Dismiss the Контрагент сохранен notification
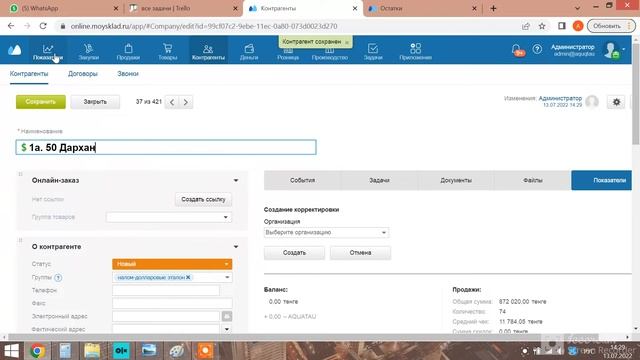 click(x=347, y=42)
